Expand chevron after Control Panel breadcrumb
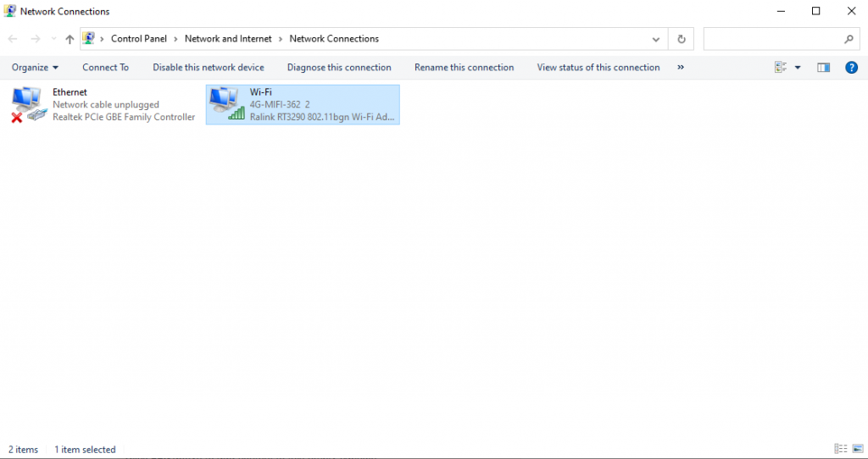868x459 pixels. coord(175,39)
